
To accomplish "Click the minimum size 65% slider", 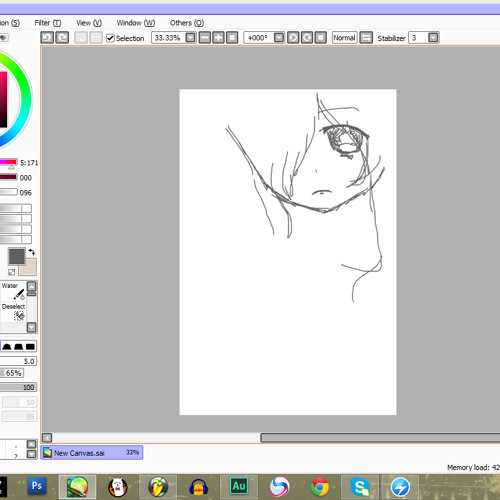I will [x=12, y=373].
